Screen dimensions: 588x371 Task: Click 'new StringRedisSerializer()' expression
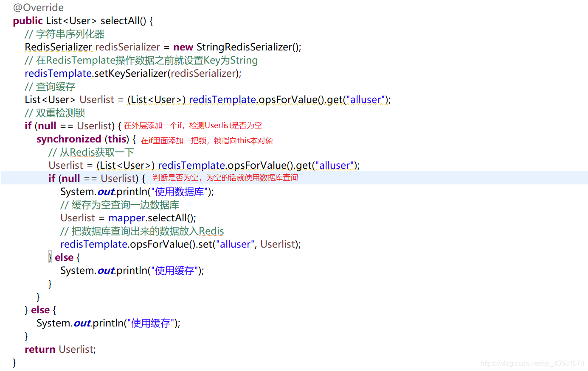(x=237, y=47)
